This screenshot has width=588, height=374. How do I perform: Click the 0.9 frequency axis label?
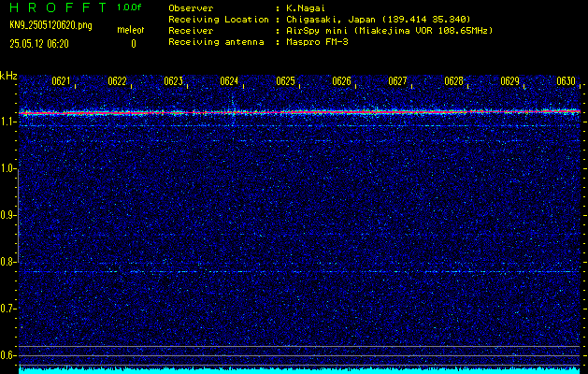click(x=7, y=215)
